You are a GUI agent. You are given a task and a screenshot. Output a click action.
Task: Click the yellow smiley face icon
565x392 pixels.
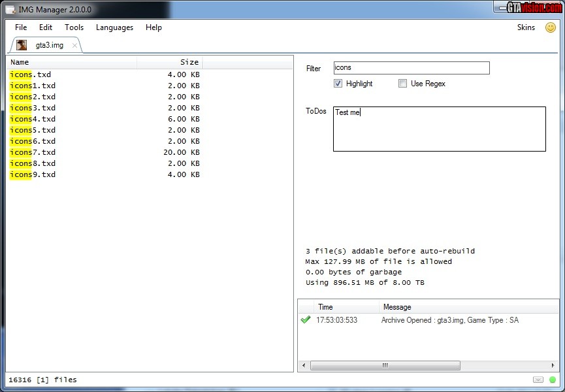pos(550,27)
